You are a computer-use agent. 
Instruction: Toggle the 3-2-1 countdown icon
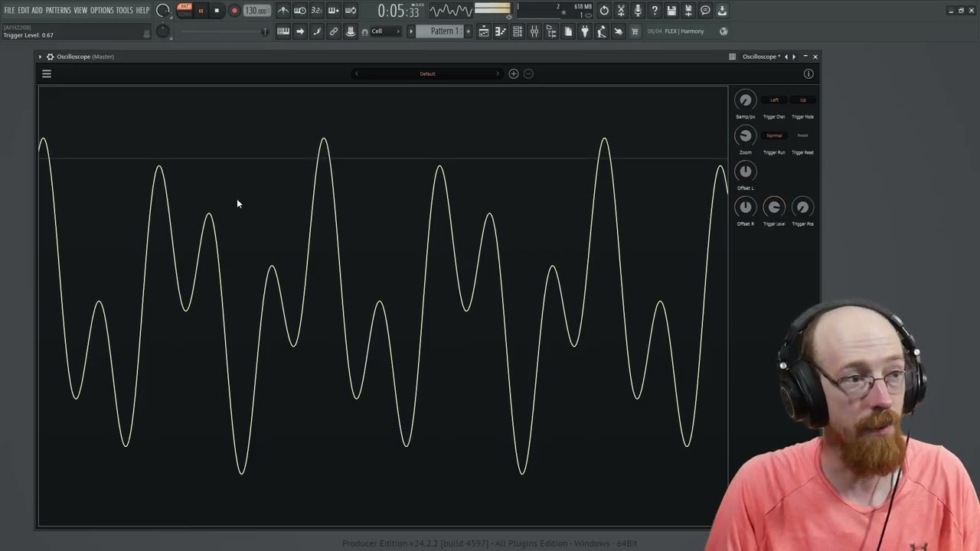tap(316, 11)
